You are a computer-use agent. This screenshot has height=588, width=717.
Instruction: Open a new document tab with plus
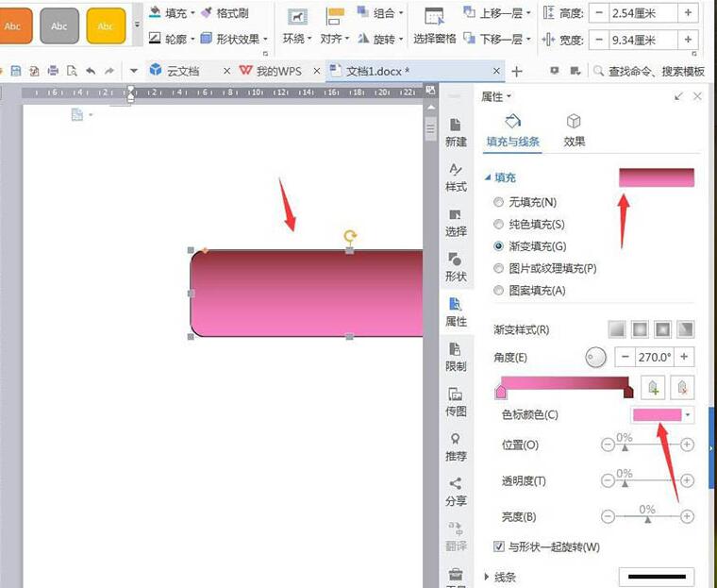pyautogui.click(x=517, y=72)
